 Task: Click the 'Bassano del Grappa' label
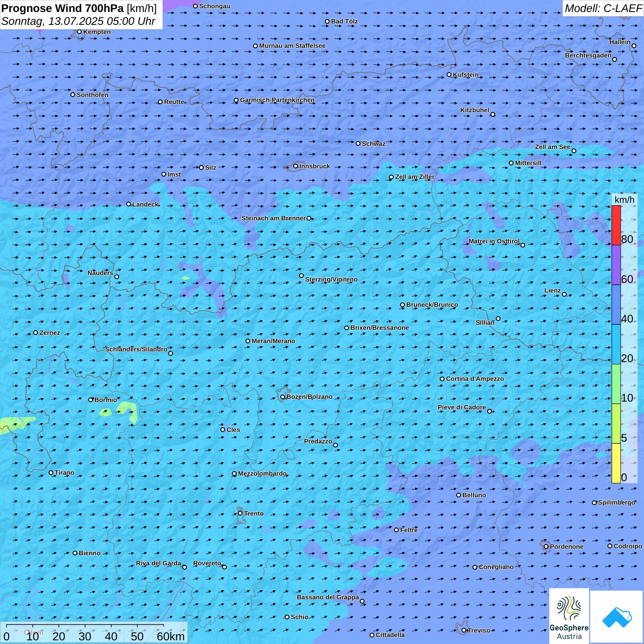[x=328, y=597]
